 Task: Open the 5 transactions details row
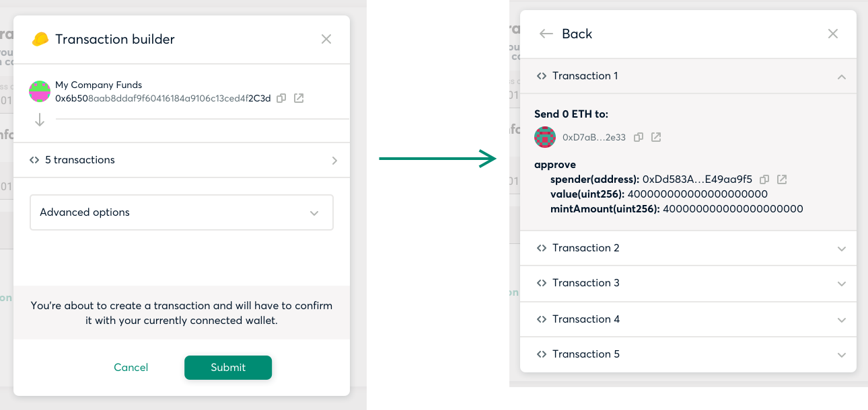[x=182, y=160]
